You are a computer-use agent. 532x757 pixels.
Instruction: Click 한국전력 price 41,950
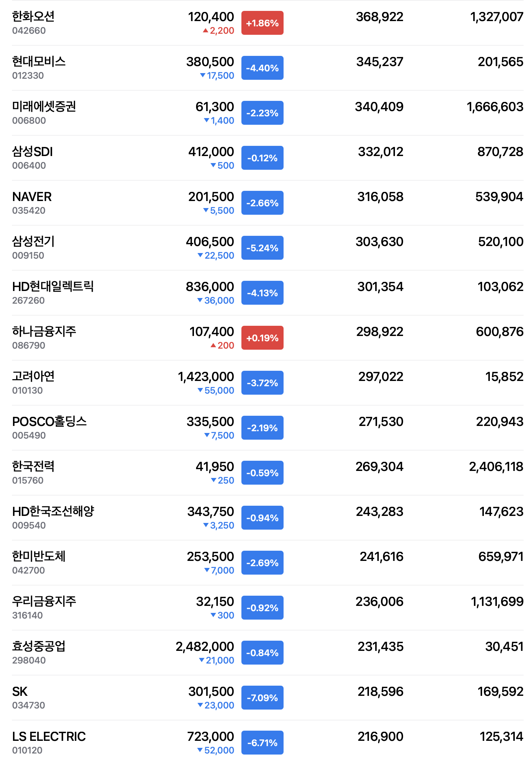coord(214,467)
